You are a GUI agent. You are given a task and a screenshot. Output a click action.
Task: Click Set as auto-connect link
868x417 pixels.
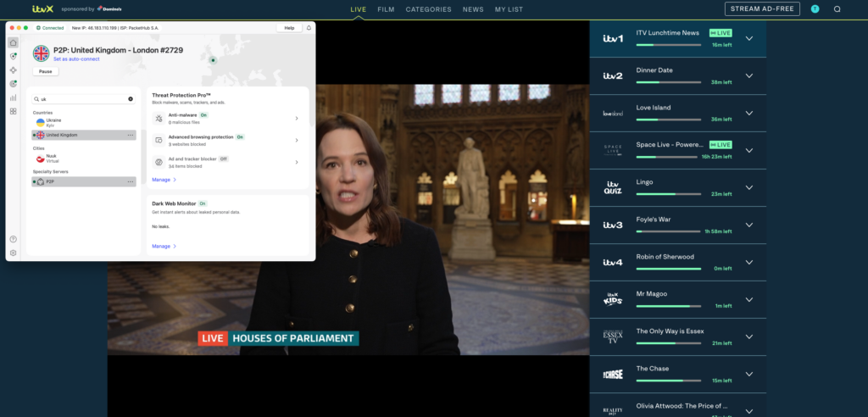[76, 58]
